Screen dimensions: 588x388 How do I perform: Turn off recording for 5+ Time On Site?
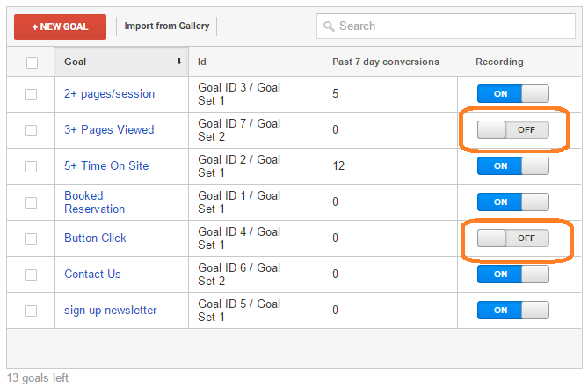pyautogui.click(x=513, y=166)
